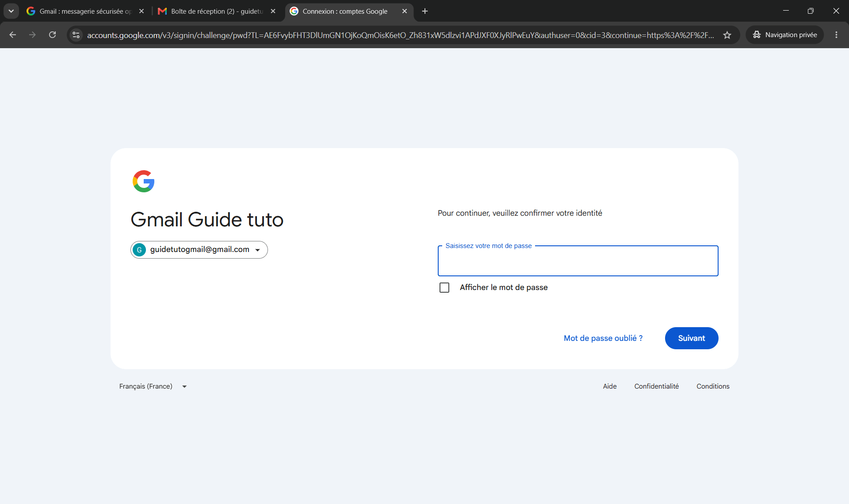Open the Français (France) language dropdown
This screenshot has height=504, width=849.
tap(153, 386)
